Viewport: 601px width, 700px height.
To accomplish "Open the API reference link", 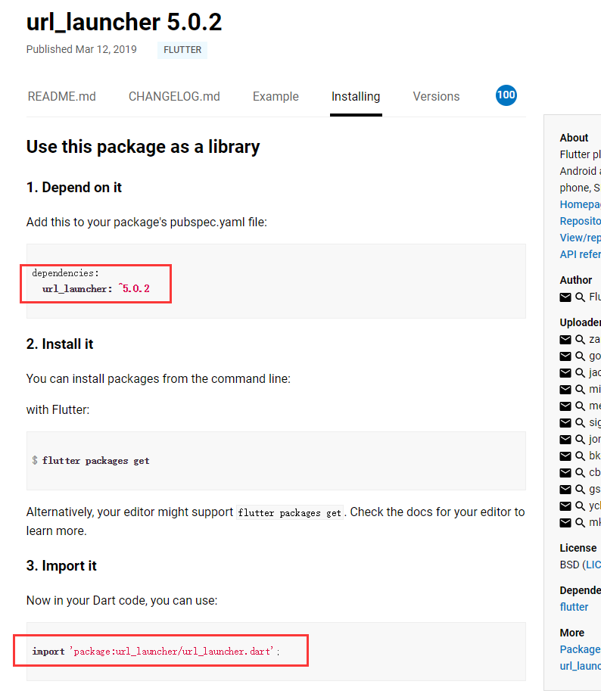I will tap(580, 254).
